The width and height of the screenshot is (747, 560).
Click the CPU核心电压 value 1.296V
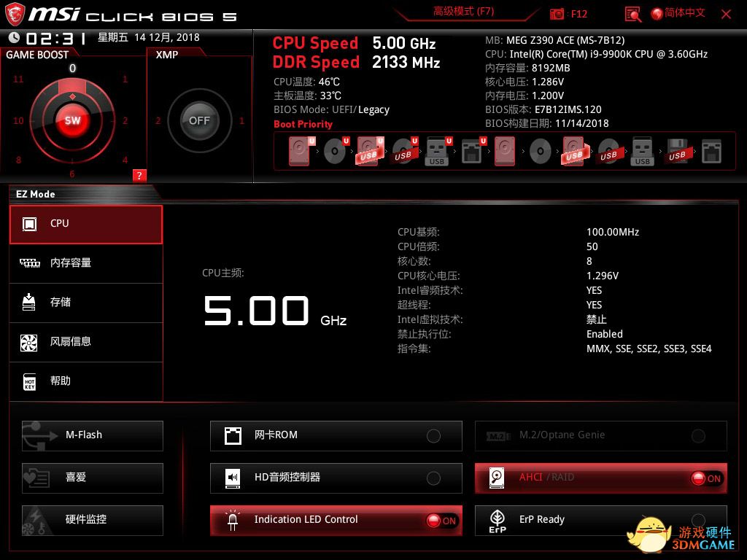602,276
